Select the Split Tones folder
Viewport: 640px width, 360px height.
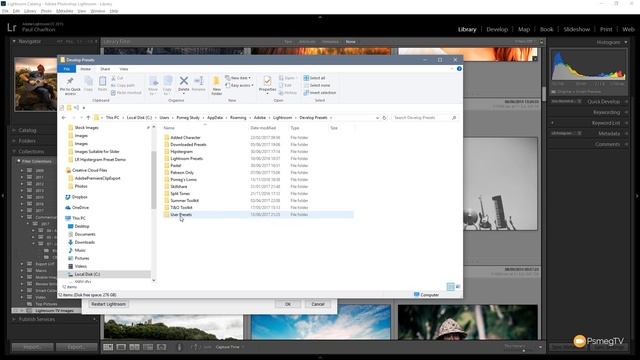(180, 193)
